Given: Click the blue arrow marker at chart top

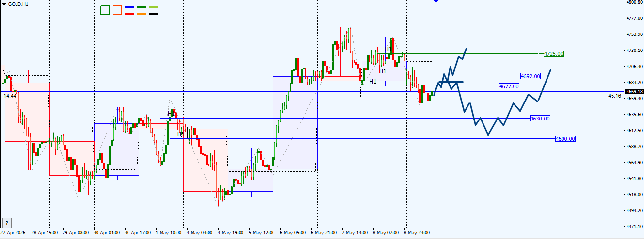Looking at the screenshot, I should coord(436,1).
